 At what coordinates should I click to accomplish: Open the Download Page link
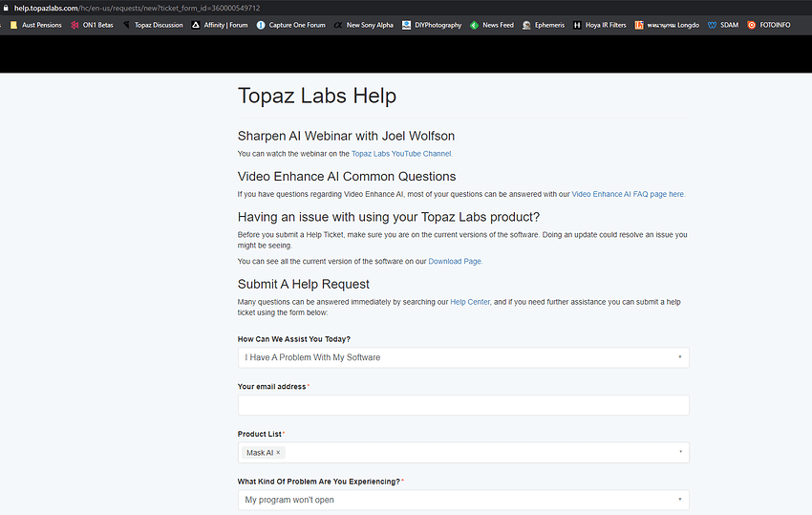pyautogui.click(x=455, y=262)
